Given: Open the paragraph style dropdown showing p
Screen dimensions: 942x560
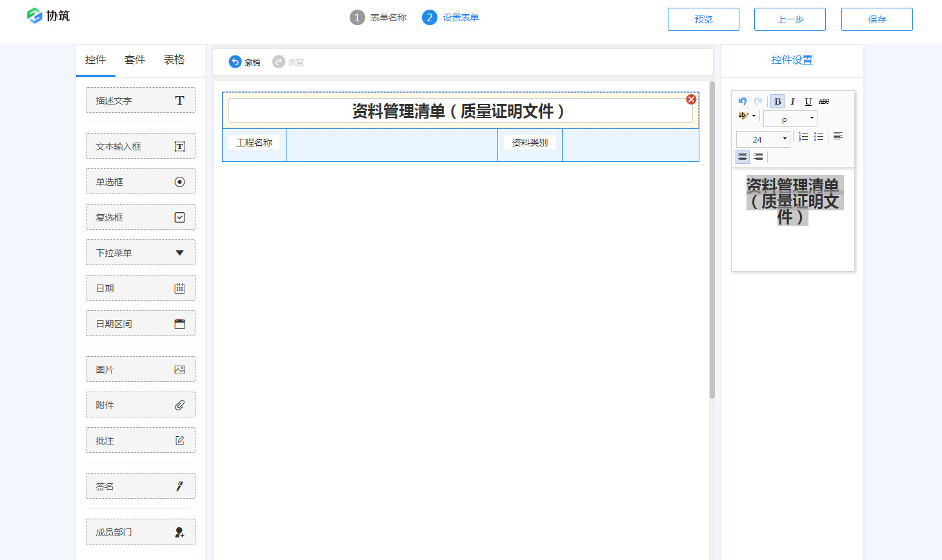Looking at the screenshot, I should pos(790,119).
